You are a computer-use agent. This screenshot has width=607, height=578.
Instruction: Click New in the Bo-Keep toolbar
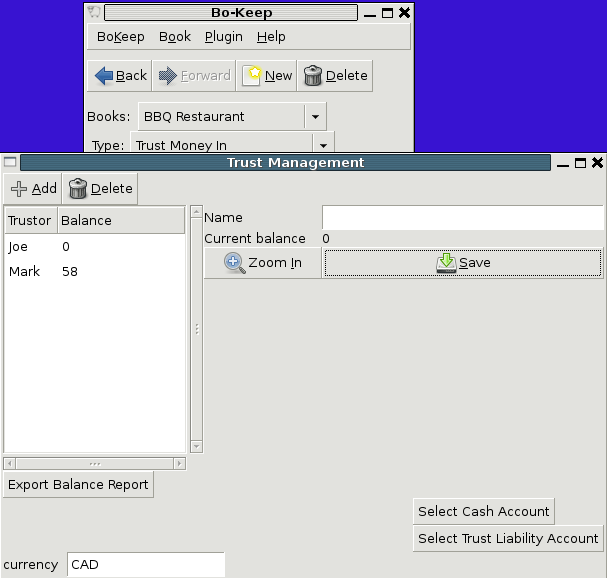(x=267, y=75)
